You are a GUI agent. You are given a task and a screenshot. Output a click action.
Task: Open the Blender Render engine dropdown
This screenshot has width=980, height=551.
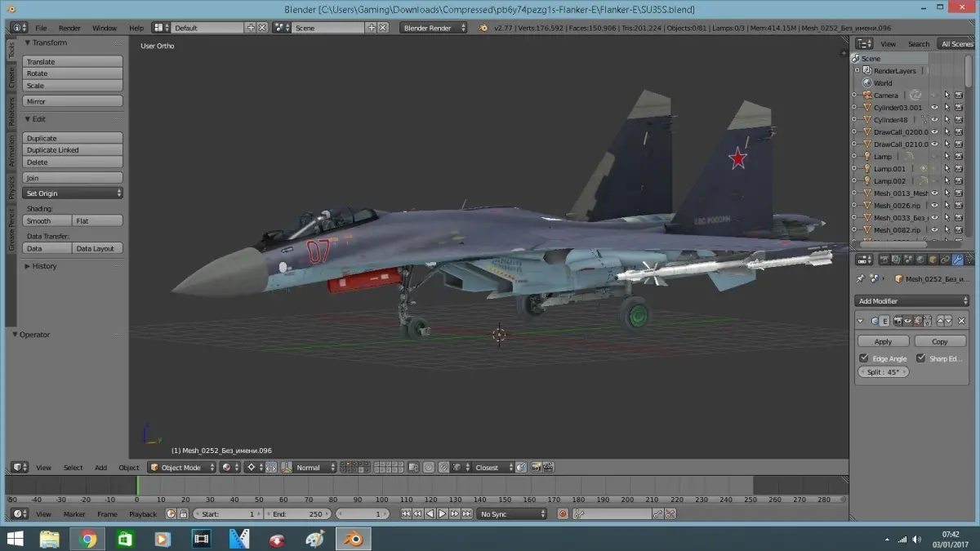[x=434, y=28]
